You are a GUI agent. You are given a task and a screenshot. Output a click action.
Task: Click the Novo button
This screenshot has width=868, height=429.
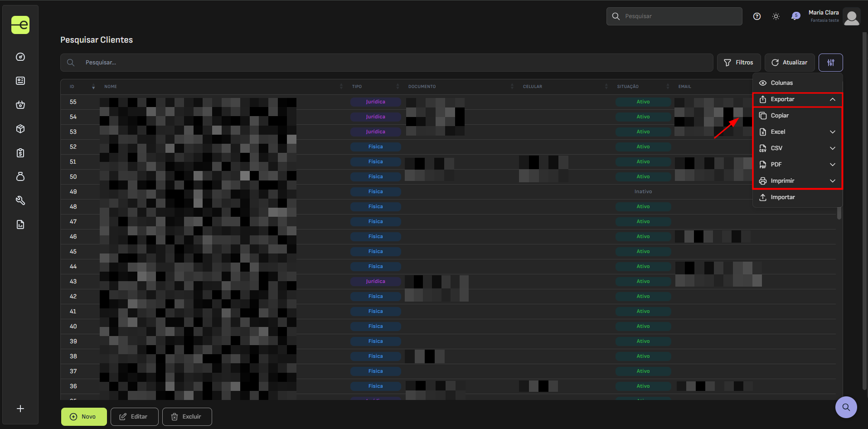84,417
